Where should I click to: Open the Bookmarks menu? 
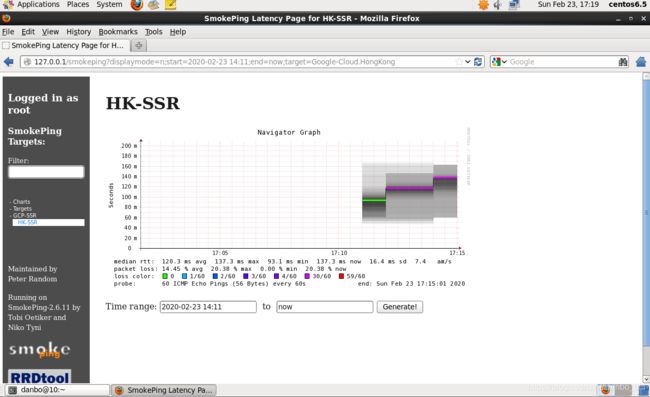tap(118, 32)
